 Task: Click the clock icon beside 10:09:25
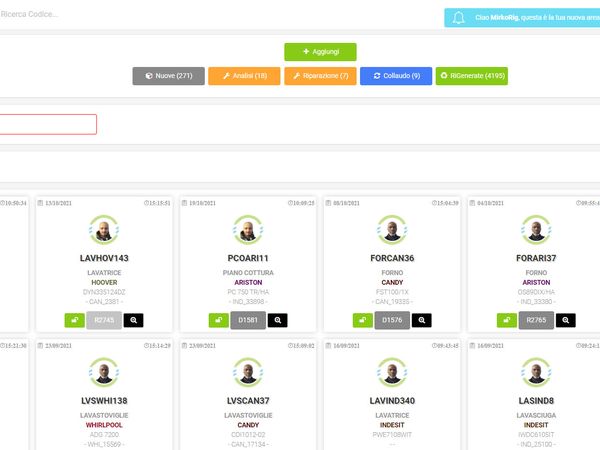pos(290,203)
